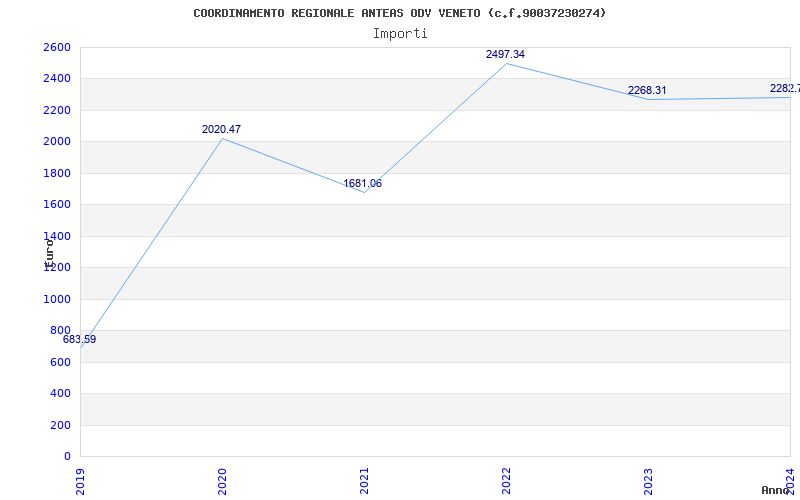The width and height of the screenshot is (800, 500).
Task: Select the 'Anno' x-axis title
Action: (776, 490)
